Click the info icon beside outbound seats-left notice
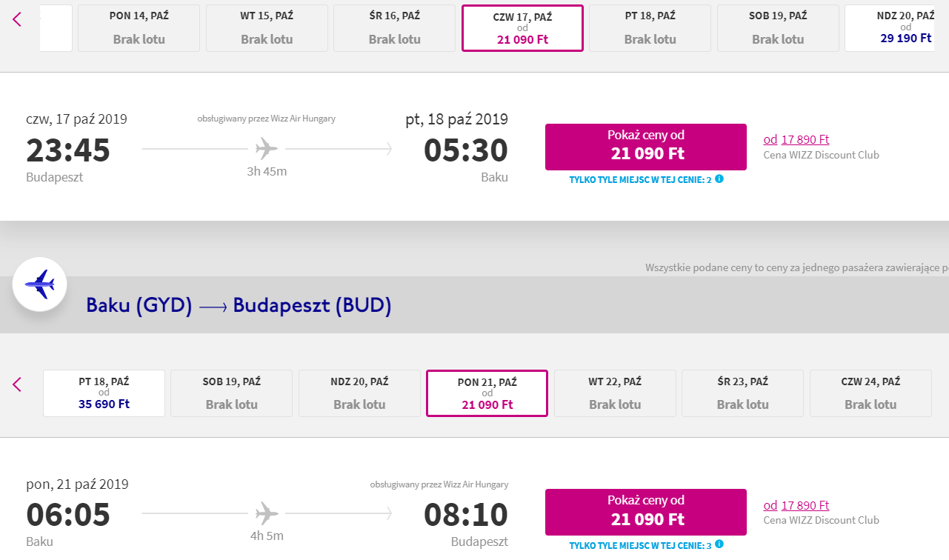Screen dimensions: 949x560 [x=719, y=179]
